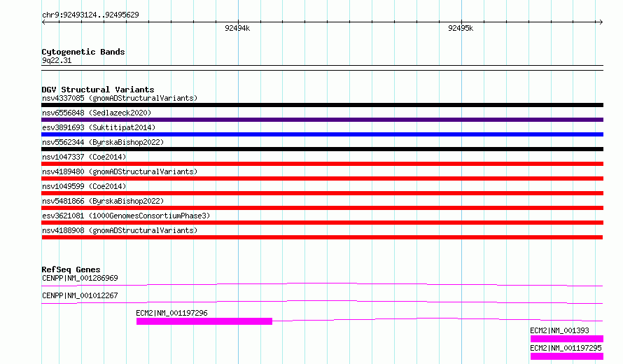Click the left arrowhead of the ruler

43,22
